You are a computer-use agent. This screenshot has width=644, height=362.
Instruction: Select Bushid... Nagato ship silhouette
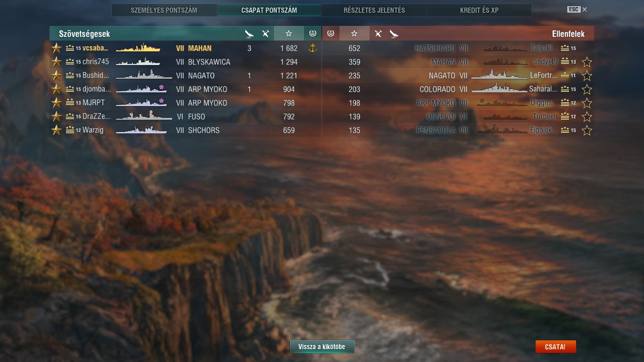tap(144, 74)
